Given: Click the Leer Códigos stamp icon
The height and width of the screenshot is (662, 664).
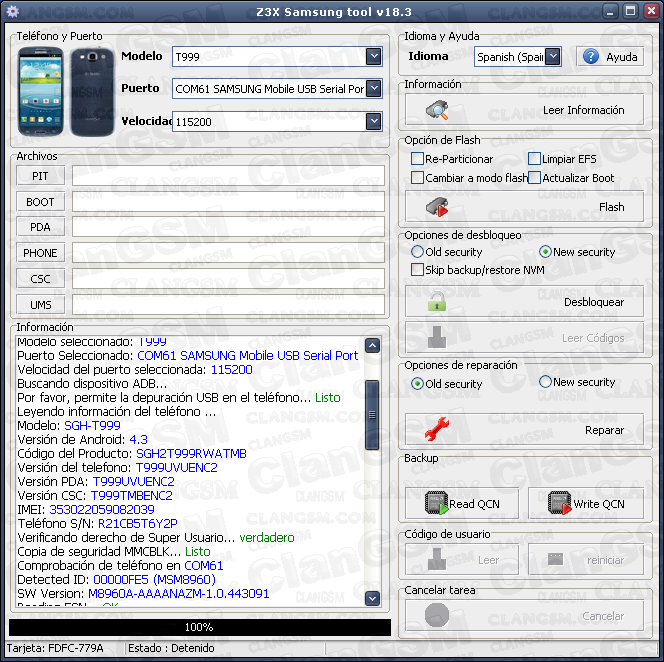Looking at the screenshot, I should [437, 337].
